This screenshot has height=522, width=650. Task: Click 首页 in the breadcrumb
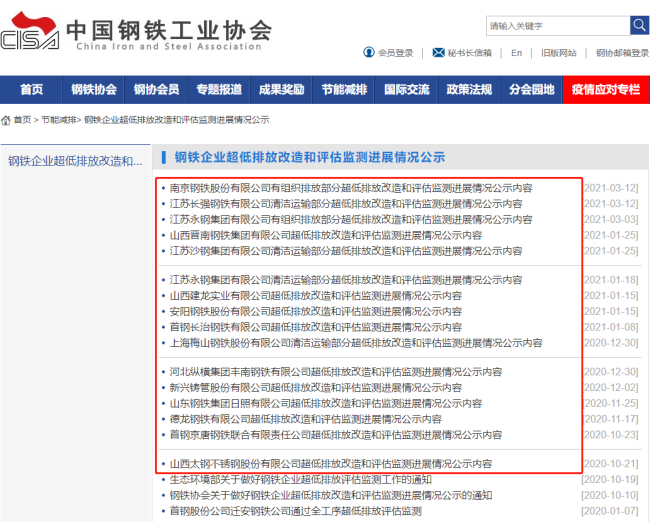(x=22, y=120)
